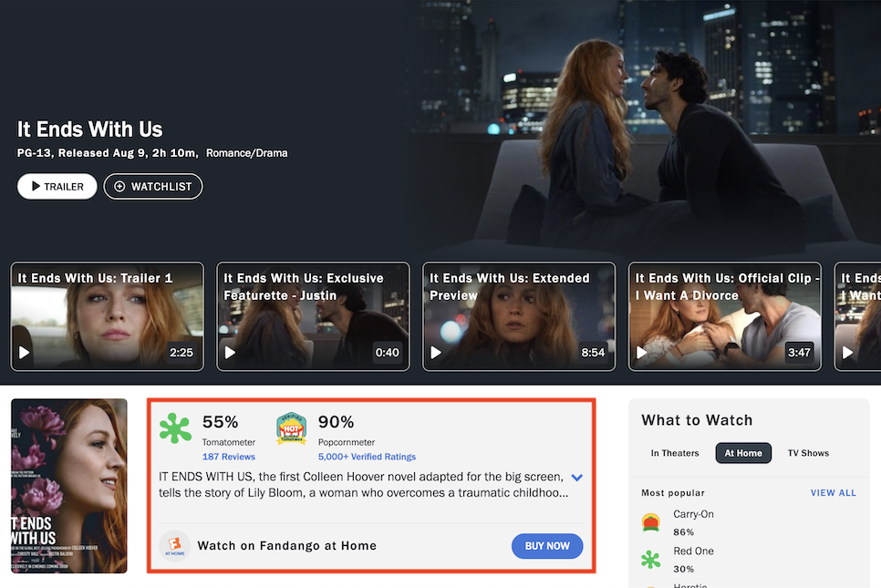
Task: Click the 0:40 duration on Featurette
Action: tap(387, 353)
